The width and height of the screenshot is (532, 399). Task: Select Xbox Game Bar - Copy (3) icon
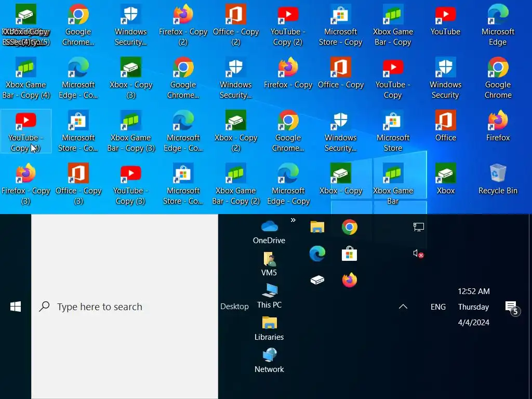[131, 130]
